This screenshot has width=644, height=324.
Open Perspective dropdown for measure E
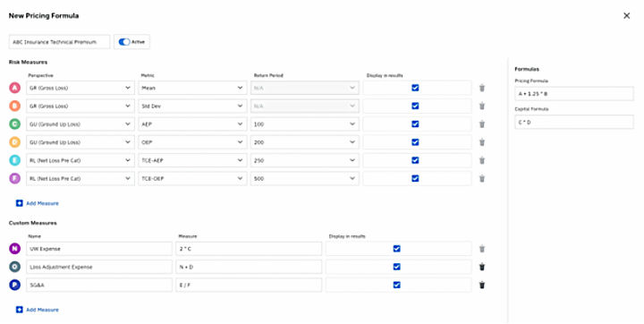tap(80, 160)
